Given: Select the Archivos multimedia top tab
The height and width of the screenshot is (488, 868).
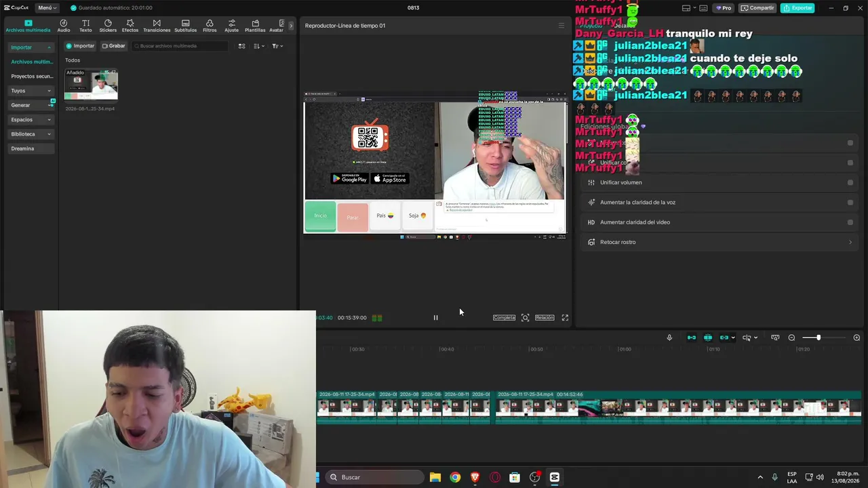Looking at the screenshot, I should point(28,26).
